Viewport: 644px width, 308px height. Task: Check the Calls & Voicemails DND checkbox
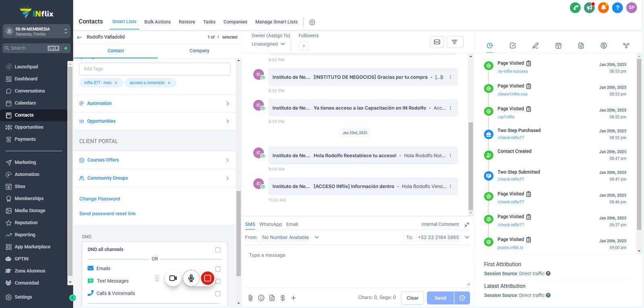tap(218, 294)
